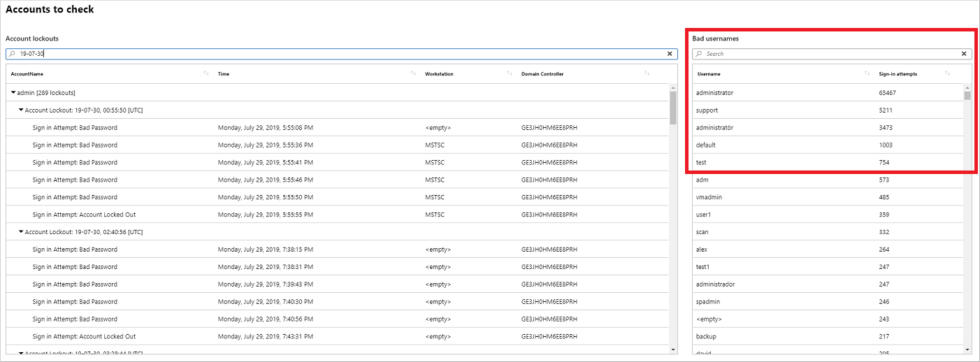Screen dimensions: 980x362
Task: Collapse Account Lockout 00:55:50 UTC group
Action: click(21, 110)
